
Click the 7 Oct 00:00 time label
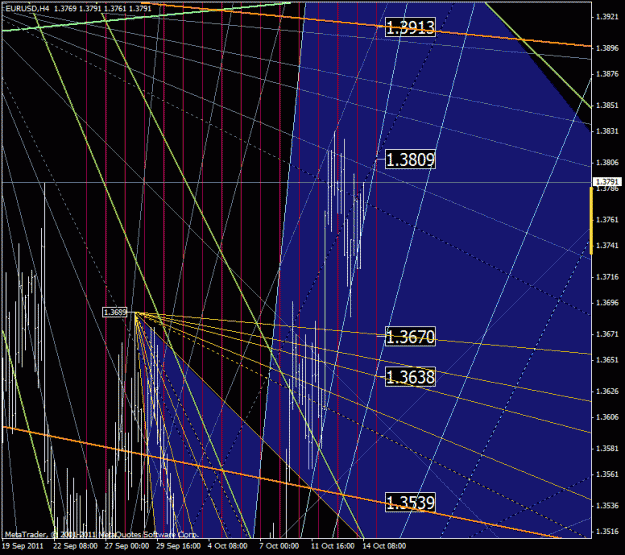tap(279, 546)
